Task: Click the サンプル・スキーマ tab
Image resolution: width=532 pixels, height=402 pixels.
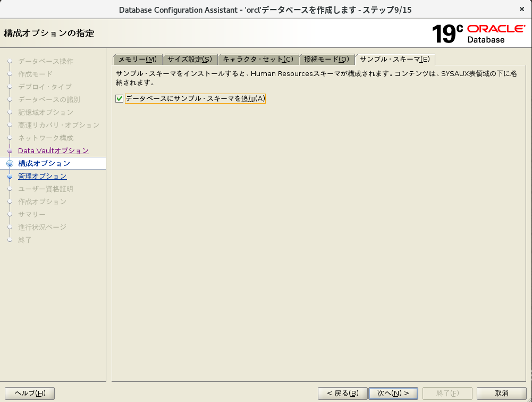Action: click(x=395, y=59)
